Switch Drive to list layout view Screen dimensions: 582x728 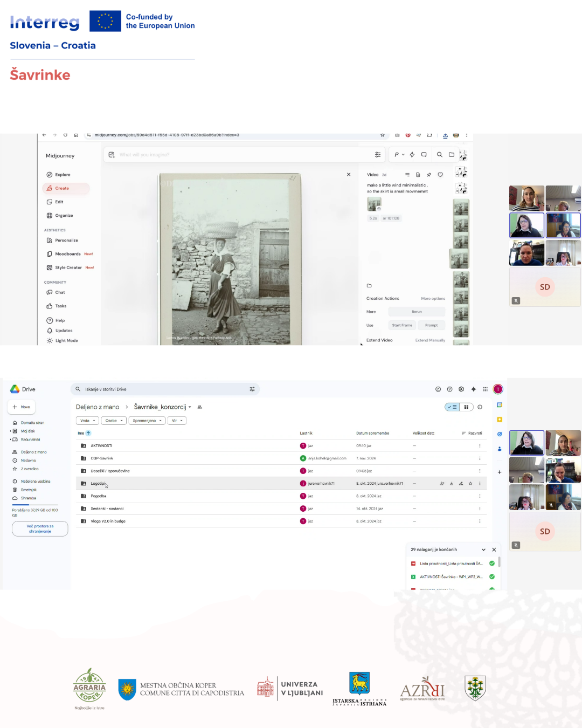click(x=453, y=407)
